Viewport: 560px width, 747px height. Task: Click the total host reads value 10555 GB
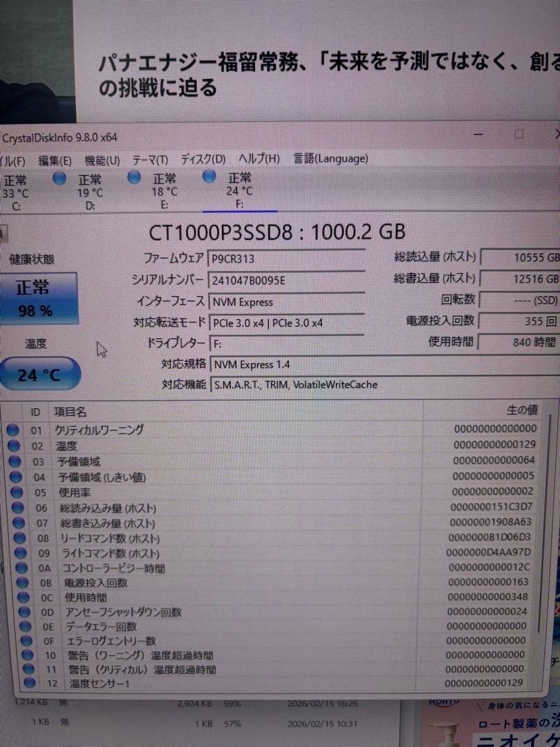click(521, 257)
